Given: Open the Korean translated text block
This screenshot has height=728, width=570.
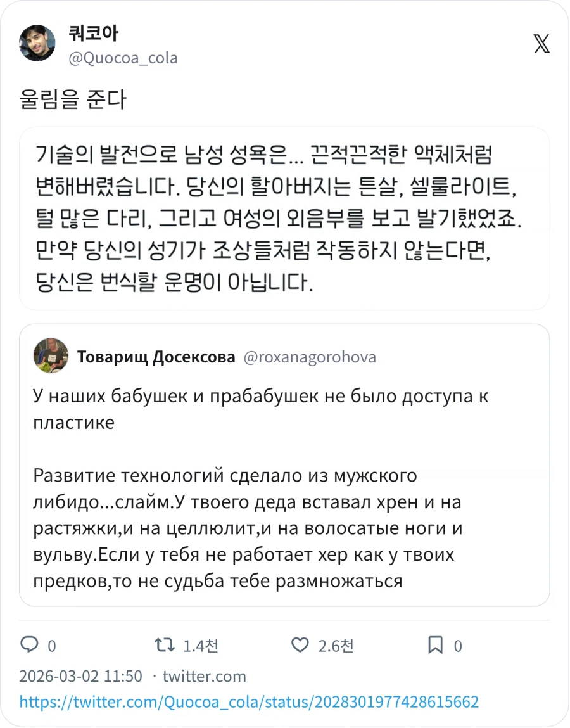Looking at the screenshot, I should pos(285,219).
